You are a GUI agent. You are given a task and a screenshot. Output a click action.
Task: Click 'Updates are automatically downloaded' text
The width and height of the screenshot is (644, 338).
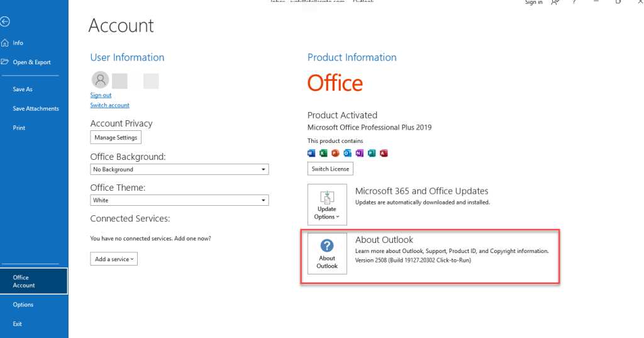[423, 202]
